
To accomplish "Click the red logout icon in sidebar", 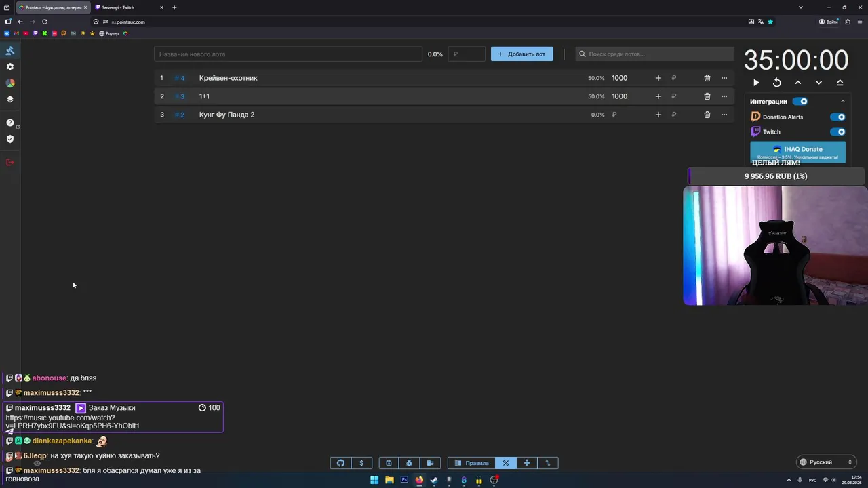I will coord(10,162).
